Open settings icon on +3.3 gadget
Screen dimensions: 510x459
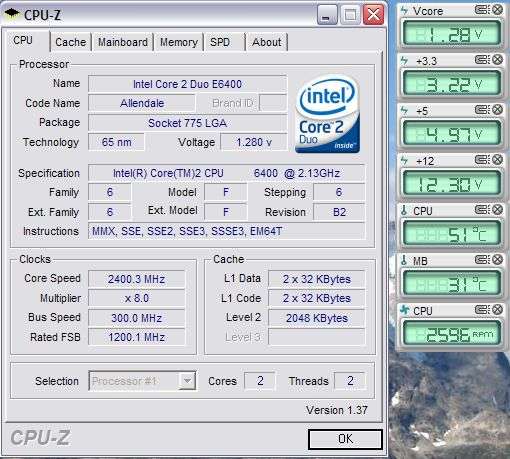coord(482,60)
